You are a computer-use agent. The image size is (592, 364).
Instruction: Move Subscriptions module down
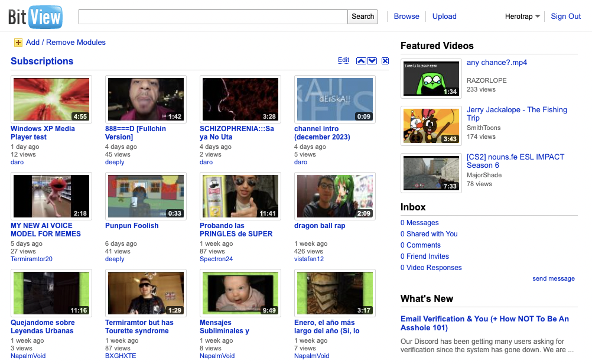point(372,61)
